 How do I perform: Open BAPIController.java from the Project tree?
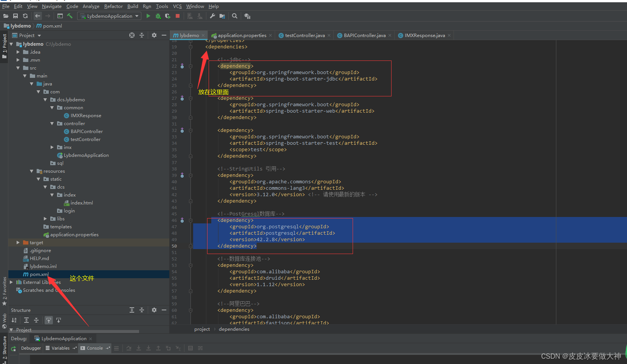87,131
